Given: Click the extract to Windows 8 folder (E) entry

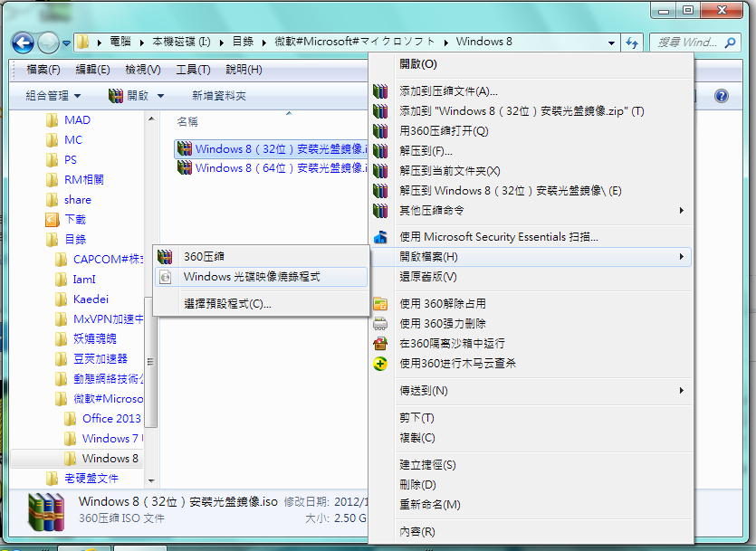Looking at the screenshot, I should (531, 191).
